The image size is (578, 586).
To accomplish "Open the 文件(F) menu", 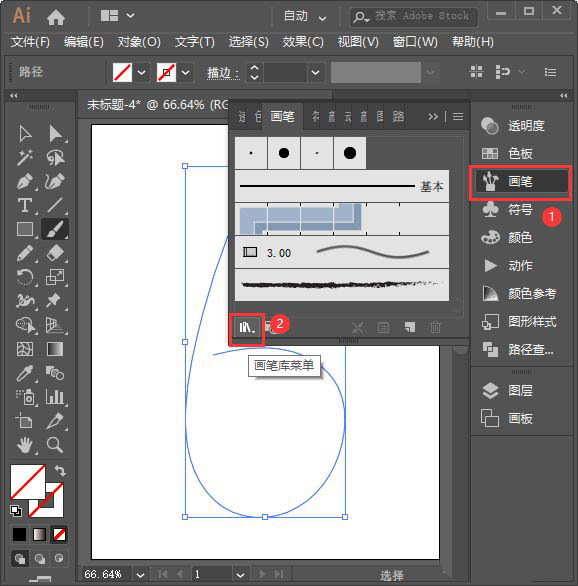I will coord(30,41).
